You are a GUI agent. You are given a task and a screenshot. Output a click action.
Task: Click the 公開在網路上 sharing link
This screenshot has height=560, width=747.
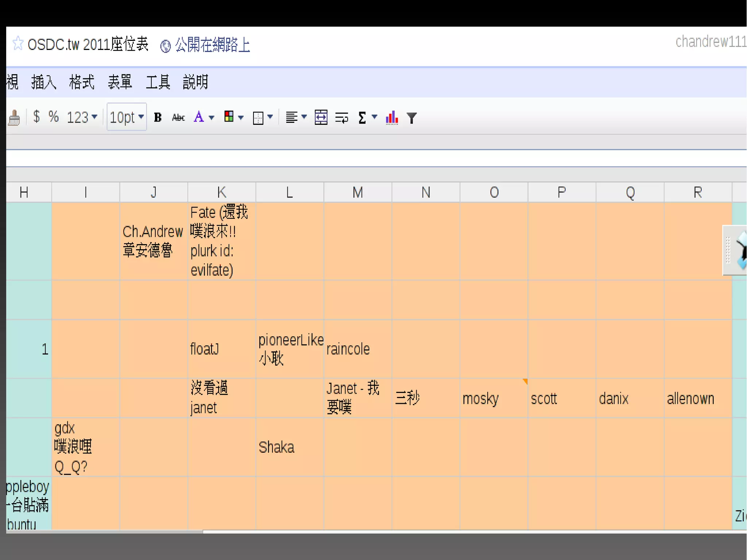tap(212, 45)
